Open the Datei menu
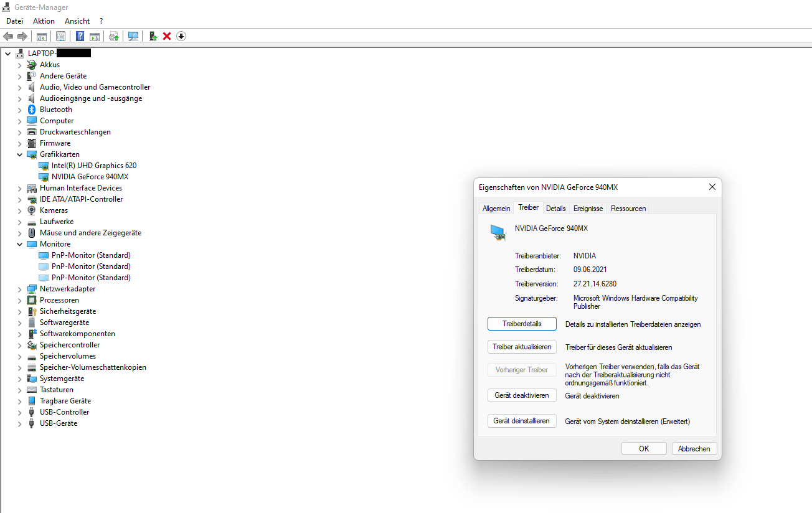This screenshot has width=812, height=513. coord(14,21)
